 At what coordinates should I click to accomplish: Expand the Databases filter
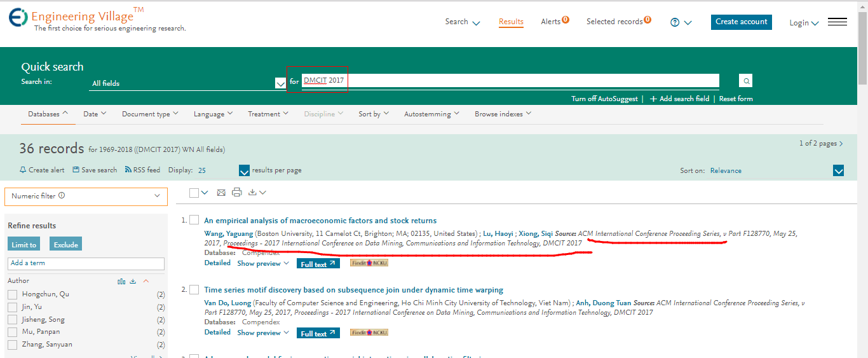pyautogui.click(x=48, y=114)
